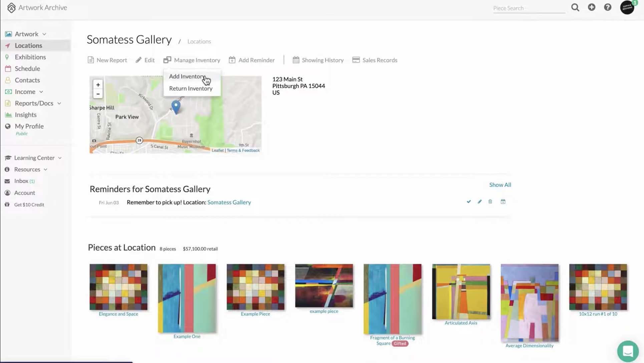This screenshot has width=644, height=363.
Task: Click the Locations breadcrumb link
Action: 199,41
